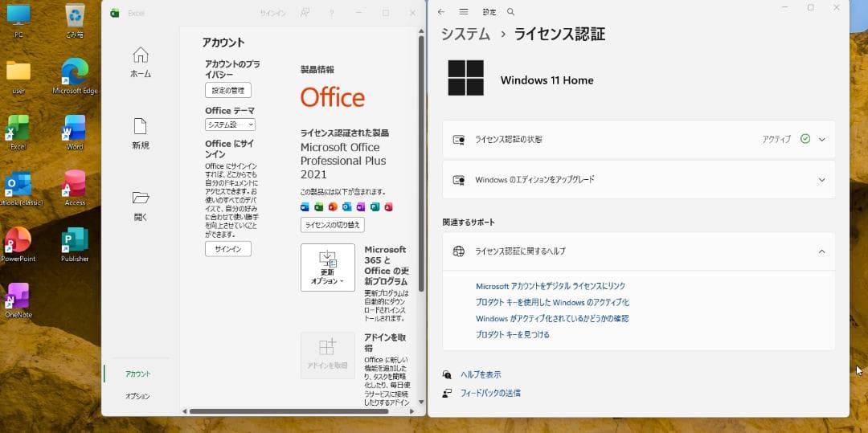Open プロダクト キーを使用した Windows のアクティブ化 link

[x=552, y=303]
